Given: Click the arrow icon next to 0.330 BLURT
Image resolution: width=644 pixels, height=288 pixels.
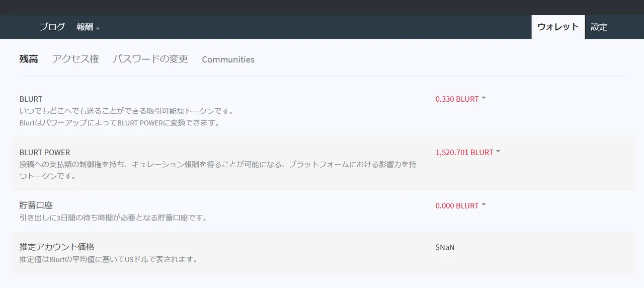Looking at the screenshot, I should 484,98.
